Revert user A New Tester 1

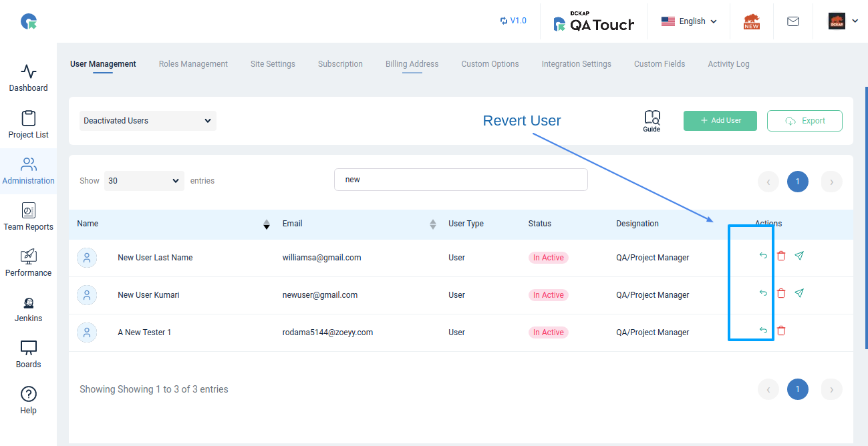pos(763,330)
